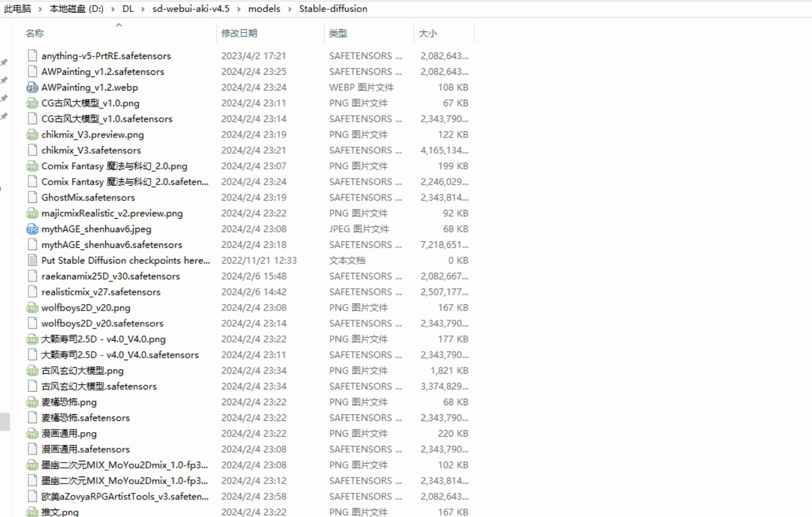Click the 推文.png image icon
The width and height of the screenshot is (812, 517).
pos(32,512)
